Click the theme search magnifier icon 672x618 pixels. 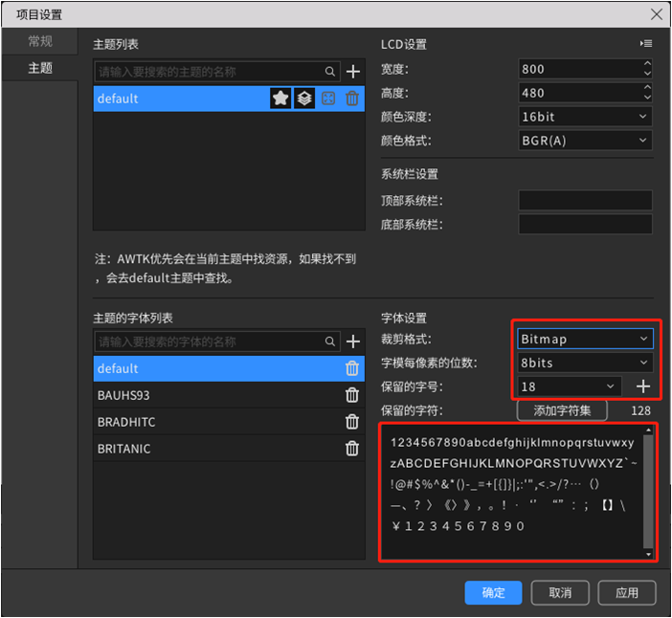(329, 72)
